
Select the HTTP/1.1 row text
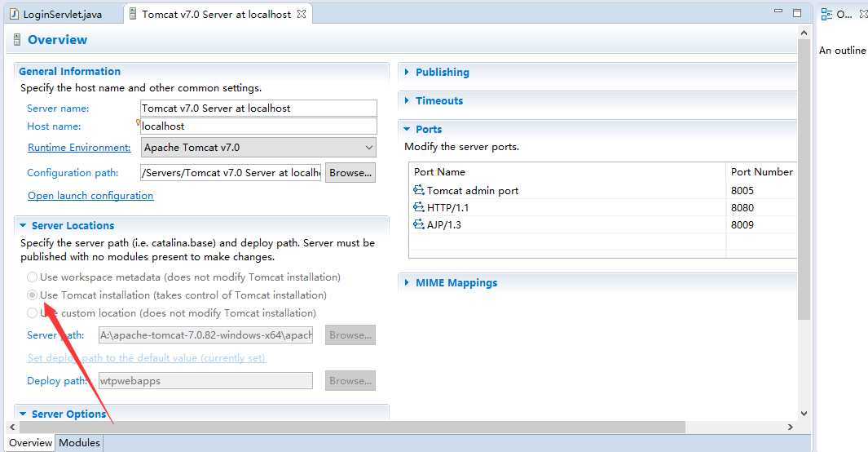[x=447, y=208]
